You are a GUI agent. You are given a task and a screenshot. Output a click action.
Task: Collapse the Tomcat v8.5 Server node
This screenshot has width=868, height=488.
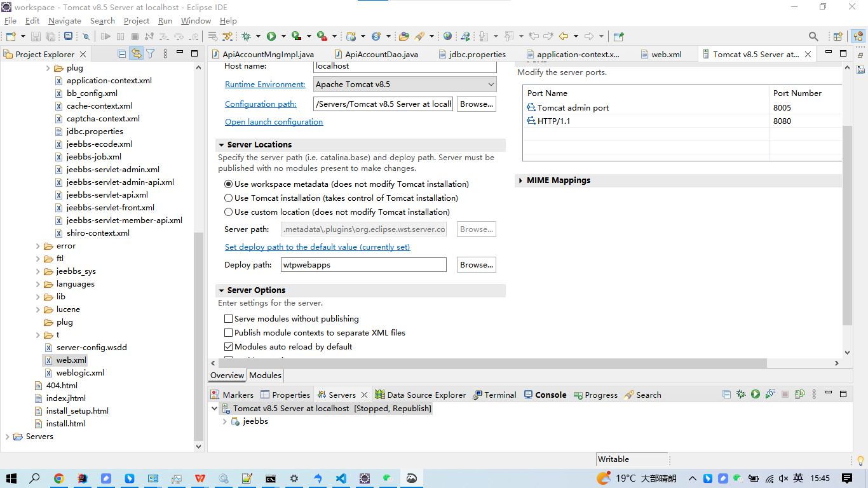pos(215,409)
